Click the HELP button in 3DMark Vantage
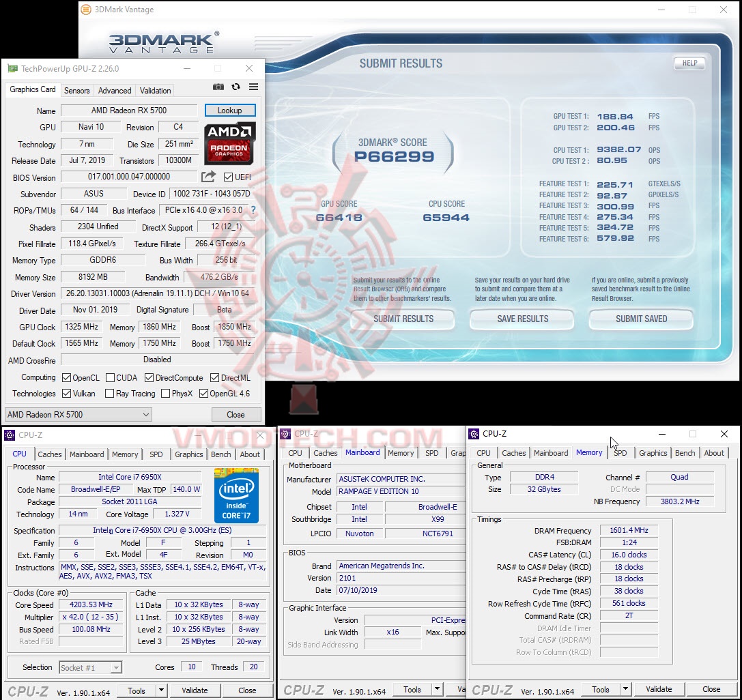This screenshot has height=700, width=742. point(689,63)
